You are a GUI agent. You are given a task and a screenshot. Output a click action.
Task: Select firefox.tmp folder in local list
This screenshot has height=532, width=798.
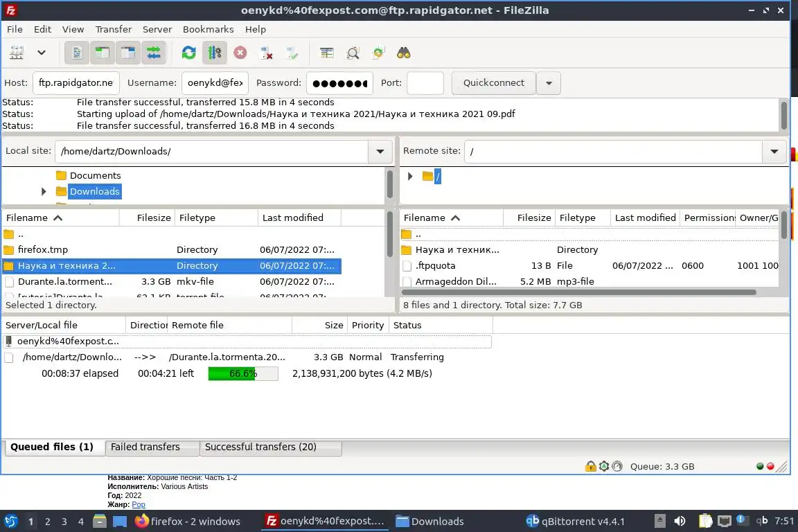click(172, 249)
